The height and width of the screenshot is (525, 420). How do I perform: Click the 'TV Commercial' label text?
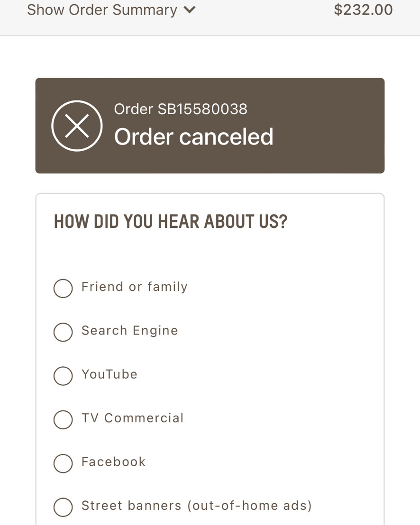(x=133, y=418)
